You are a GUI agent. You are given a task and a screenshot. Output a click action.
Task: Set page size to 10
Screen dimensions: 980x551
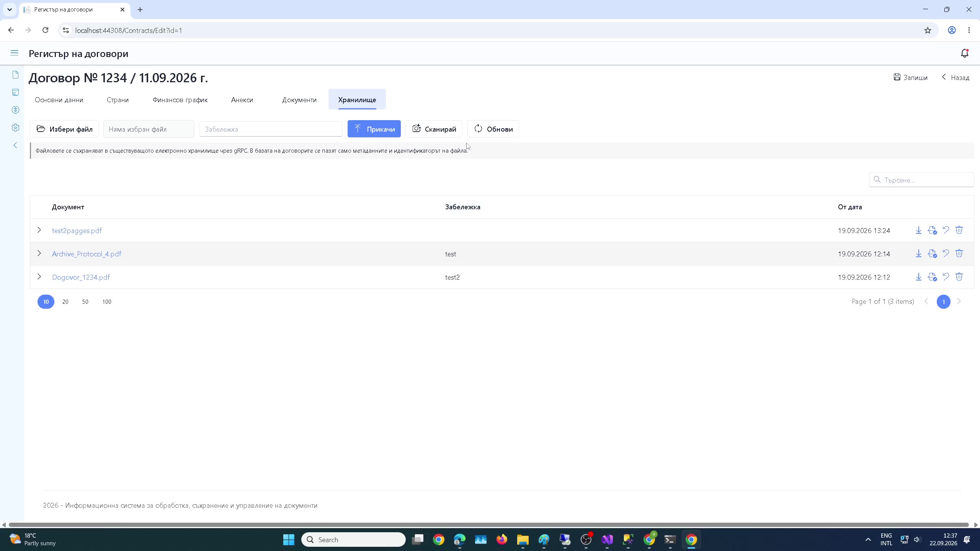pos(46,302)
